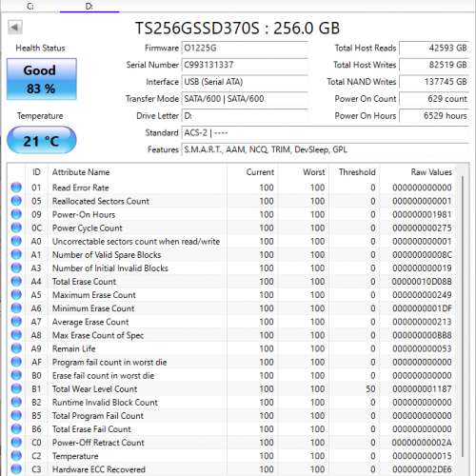476x476 pixels.
Task: Click the Standard field ACS-2
Action: [326, 132]
